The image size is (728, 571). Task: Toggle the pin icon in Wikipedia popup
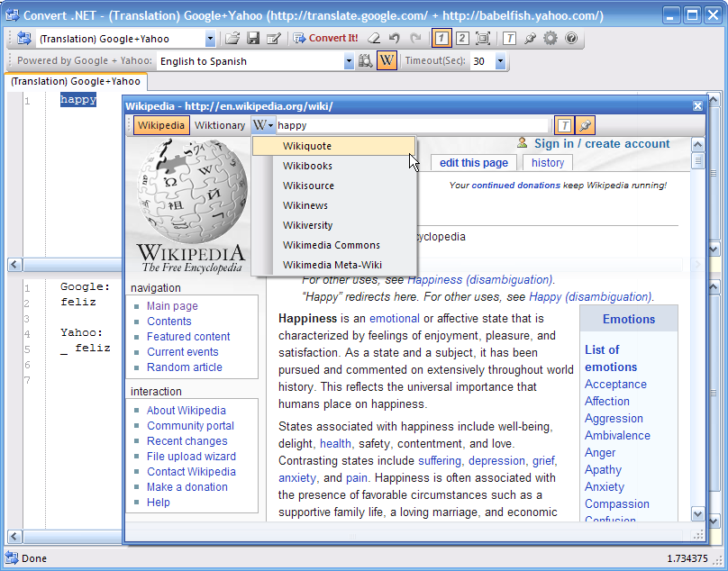pos(585,125)
